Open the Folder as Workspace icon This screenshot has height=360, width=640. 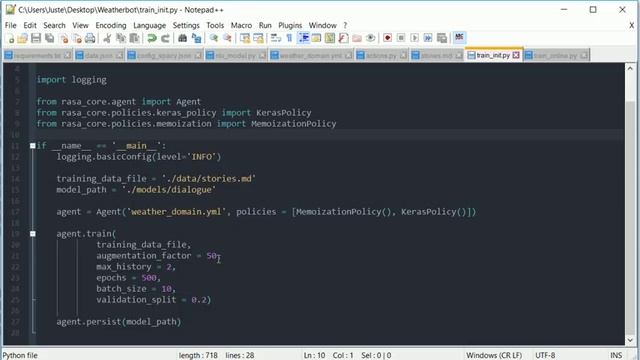tap(357, 38)
